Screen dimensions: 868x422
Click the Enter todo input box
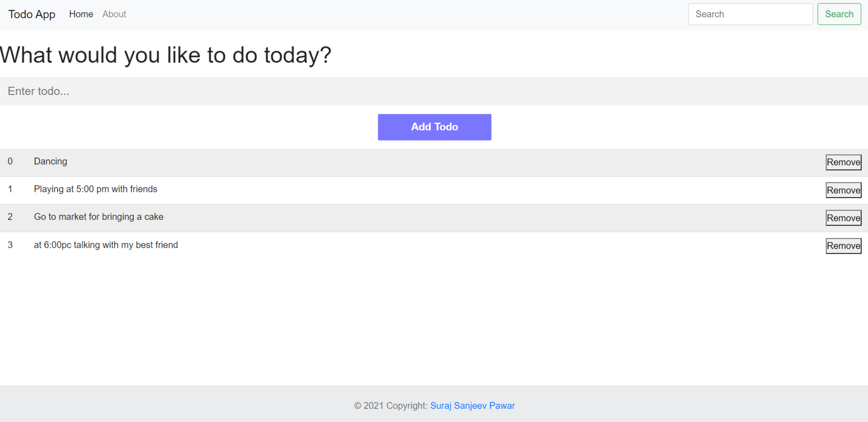(x=434, y=91)
